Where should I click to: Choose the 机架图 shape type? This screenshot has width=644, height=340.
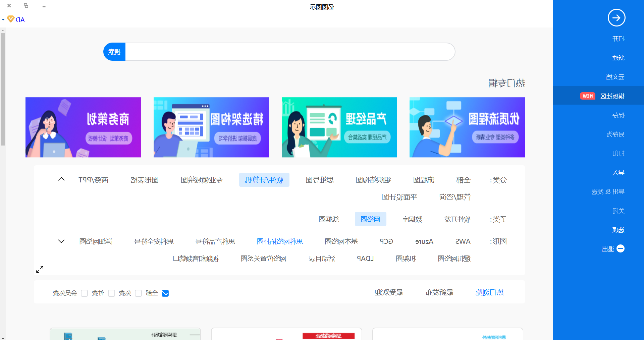tap(406, 259)
